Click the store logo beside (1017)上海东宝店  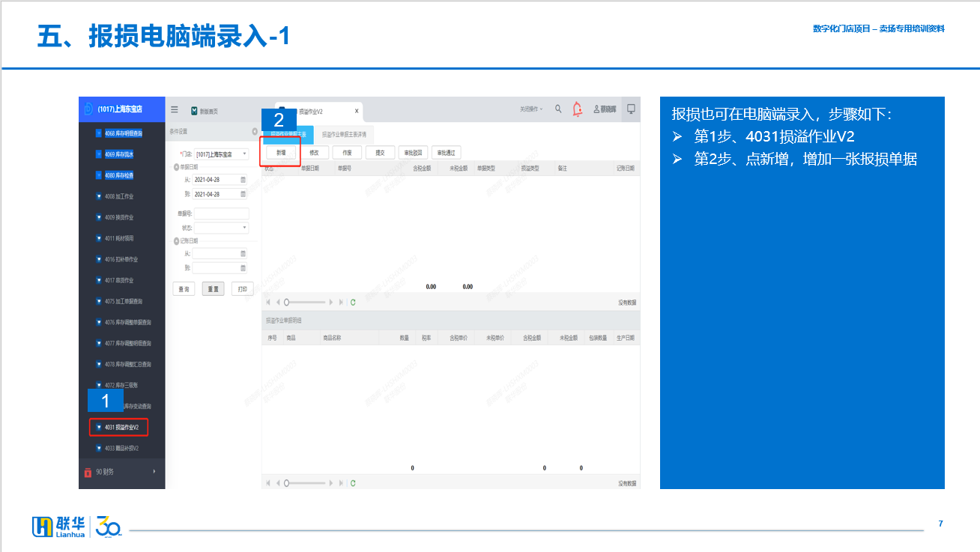tap(88, 109)
